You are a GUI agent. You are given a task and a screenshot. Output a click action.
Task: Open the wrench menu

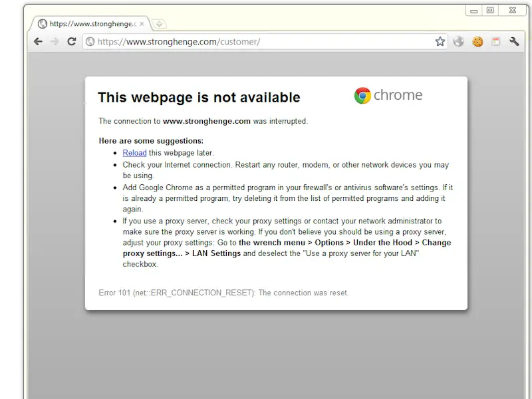click(514, 41)
